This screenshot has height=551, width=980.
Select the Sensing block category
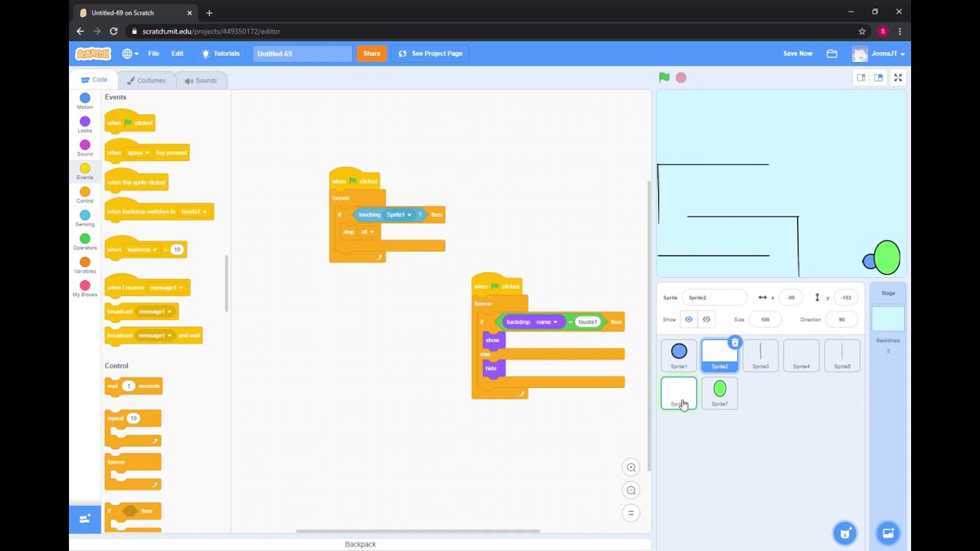pos(85,219)
